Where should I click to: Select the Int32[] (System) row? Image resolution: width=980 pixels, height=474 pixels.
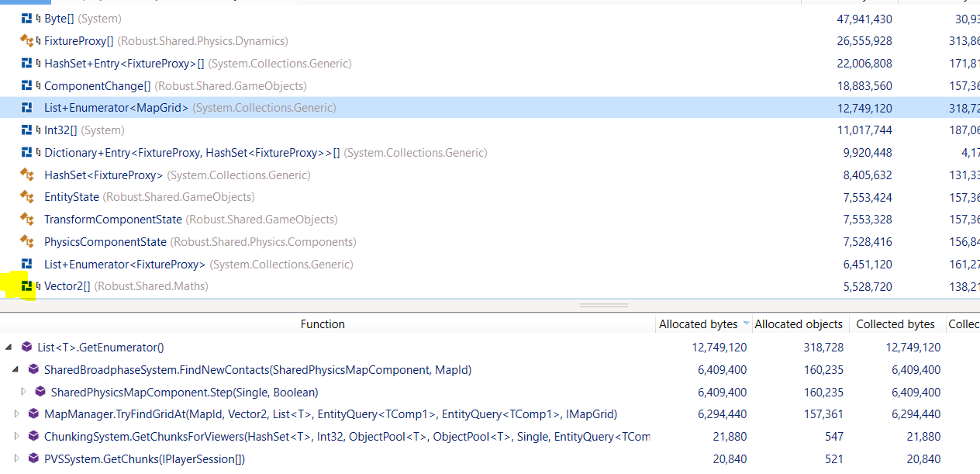(x=490, y=130)
